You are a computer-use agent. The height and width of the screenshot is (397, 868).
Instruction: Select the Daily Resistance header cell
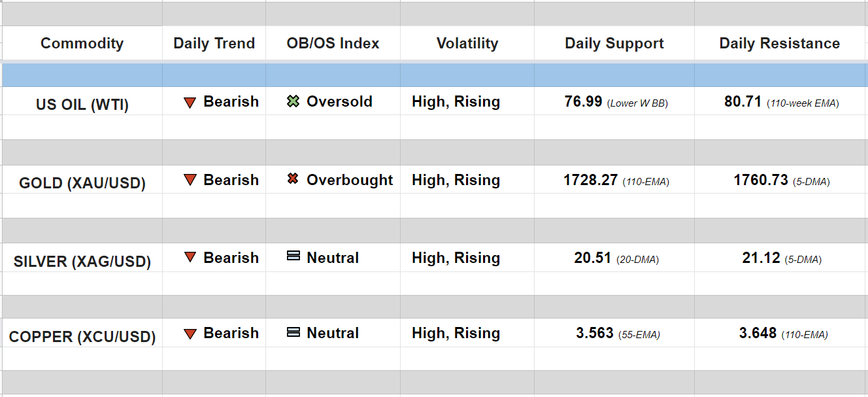(x=779, y=44)
